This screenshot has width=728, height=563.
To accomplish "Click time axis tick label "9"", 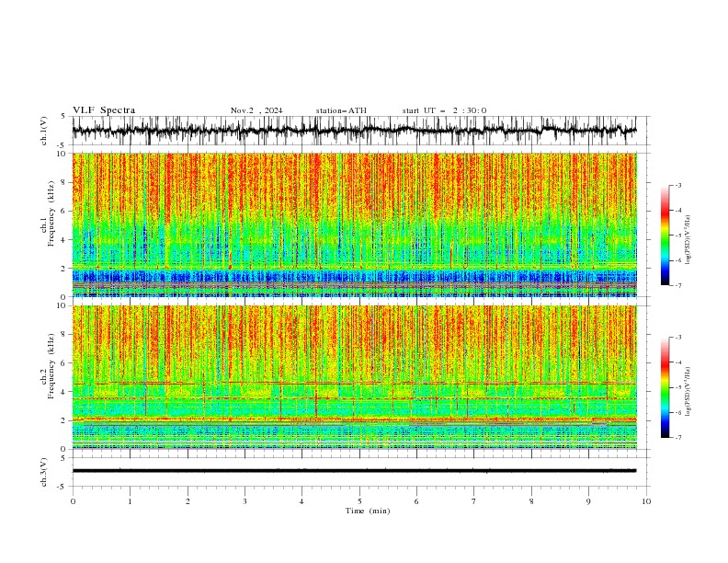I will (x=588, y=501).
